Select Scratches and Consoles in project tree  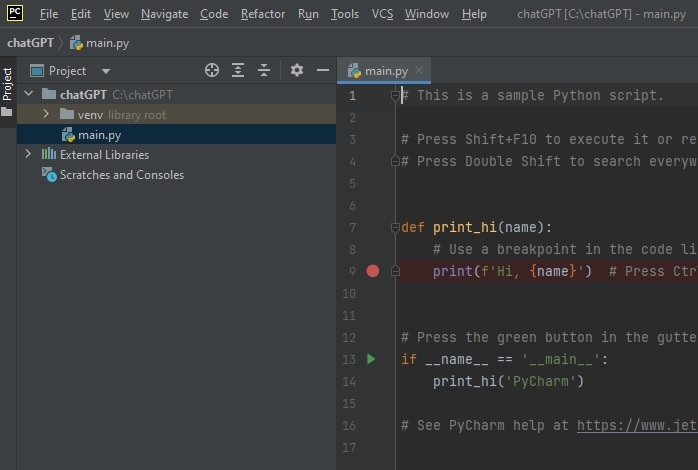click(121, 175)
